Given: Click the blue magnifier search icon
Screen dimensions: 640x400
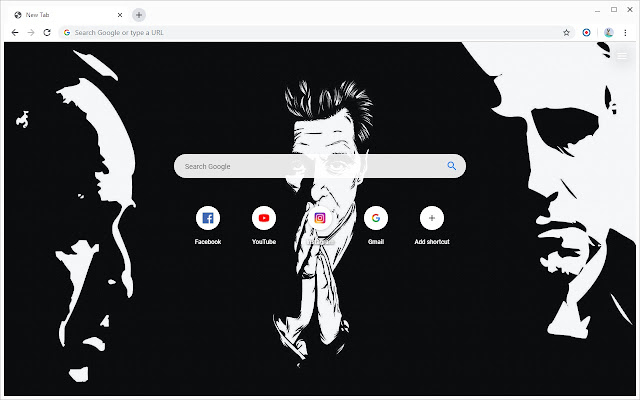Looking at the screenshot, I should [x=451, y=166].
